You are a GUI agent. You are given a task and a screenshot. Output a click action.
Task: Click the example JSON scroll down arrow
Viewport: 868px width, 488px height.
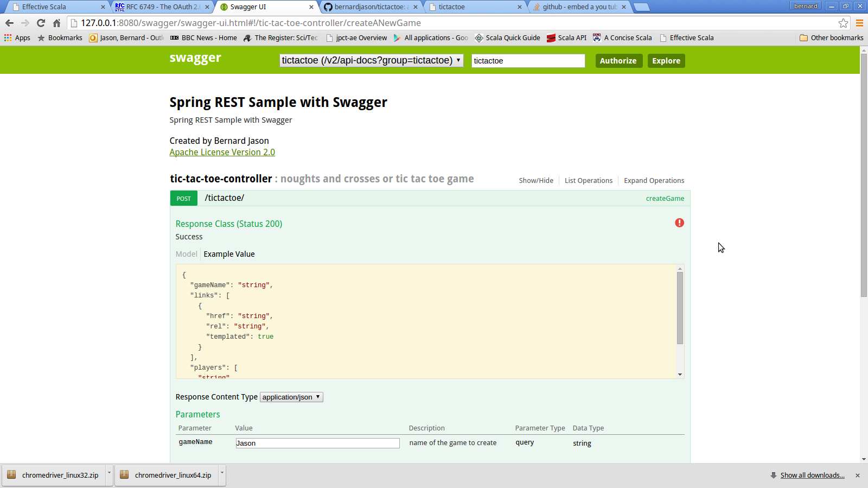[x=680, y=375]
